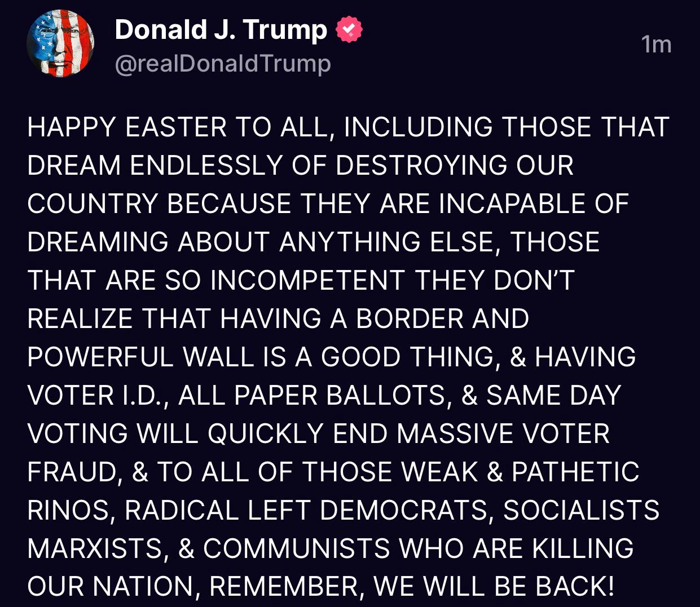Click the word INCOMPETENT in the post
This screenshot has width=700, height=607.
click(x=307, y=281)
